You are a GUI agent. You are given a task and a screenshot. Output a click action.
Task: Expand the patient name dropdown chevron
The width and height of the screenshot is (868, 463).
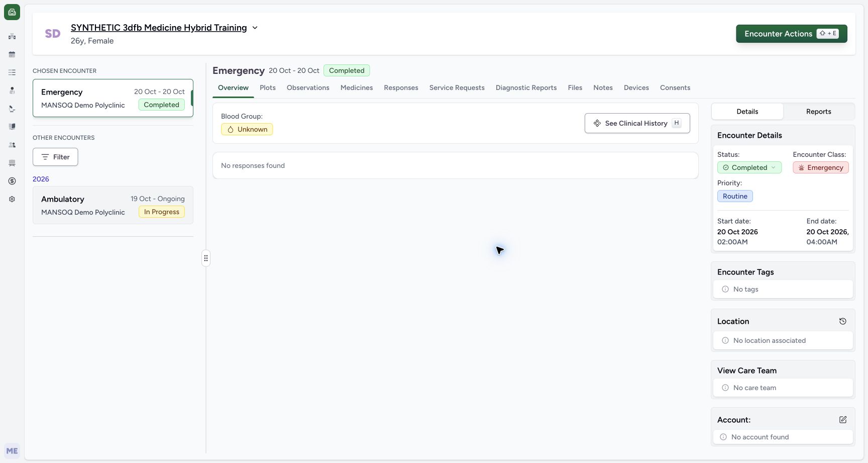[255, 28]
